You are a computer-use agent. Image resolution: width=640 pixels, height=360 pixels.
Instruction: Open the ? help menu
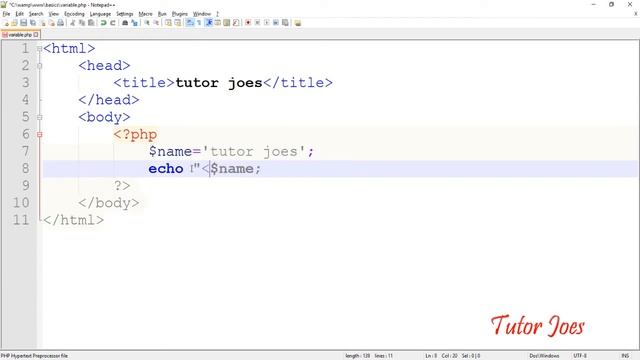(217, 14)
